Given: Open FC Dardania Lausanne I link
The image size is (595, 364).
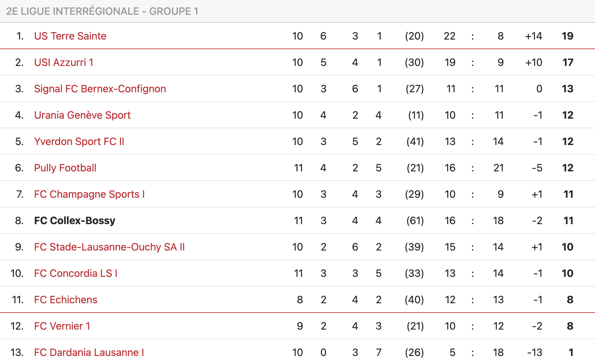Looking at the screenshot, I should 89,352.
